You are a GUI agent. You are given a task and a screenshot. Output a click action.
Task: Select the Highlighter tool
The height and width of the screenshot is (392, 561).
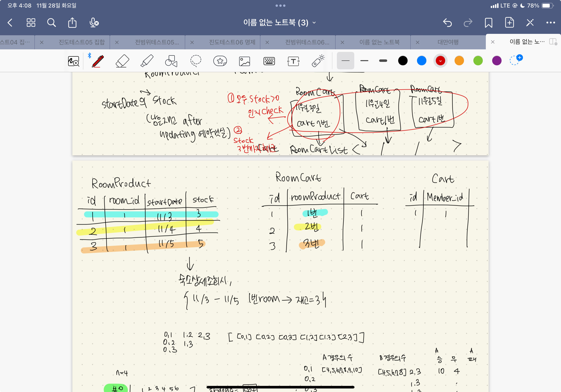[x=147, y=61]
